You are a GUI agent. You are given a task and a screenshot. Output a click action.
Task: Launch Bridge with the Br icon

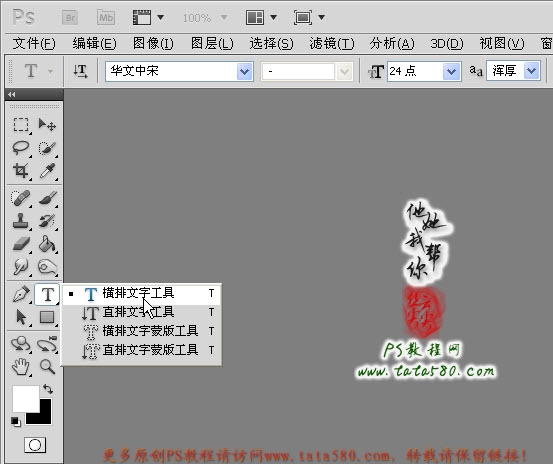tap(70, 18)
